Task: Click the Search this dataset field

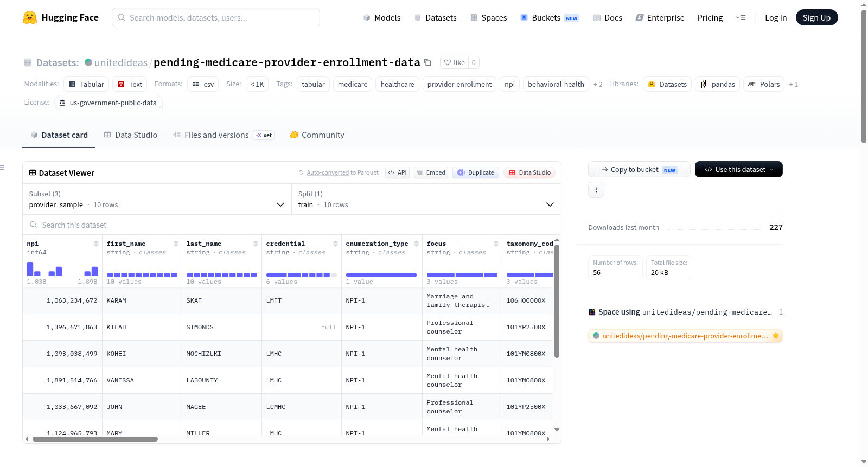Action: click(292, 225)
